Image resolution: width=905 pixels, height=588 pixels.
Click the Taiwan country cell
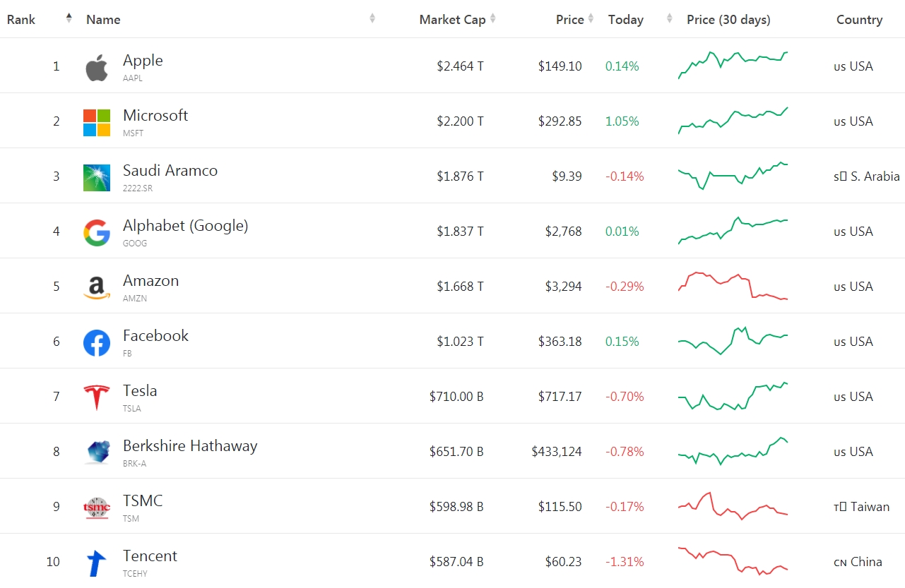861,507
